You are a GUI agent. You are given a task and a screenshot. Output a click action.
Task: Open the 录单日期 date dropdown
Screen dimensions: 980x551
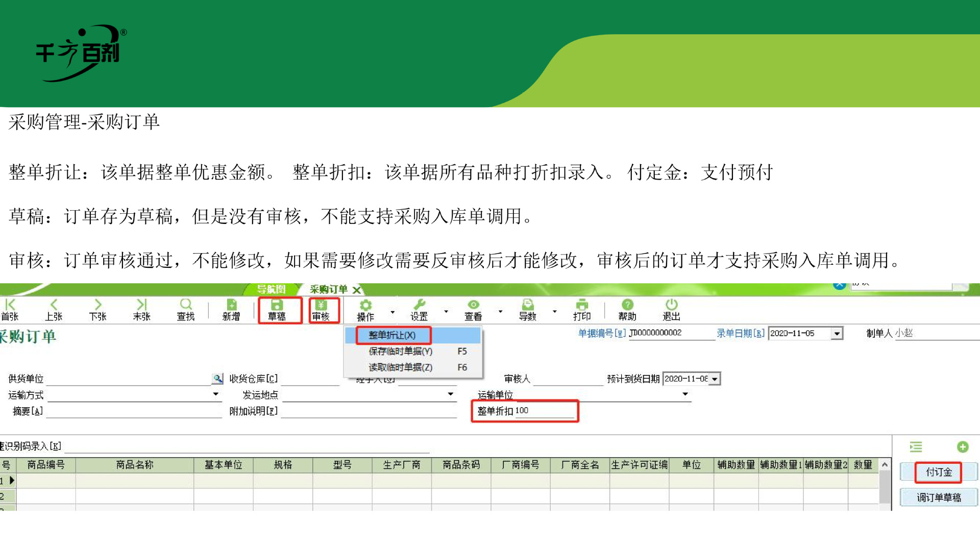(837, 334)
